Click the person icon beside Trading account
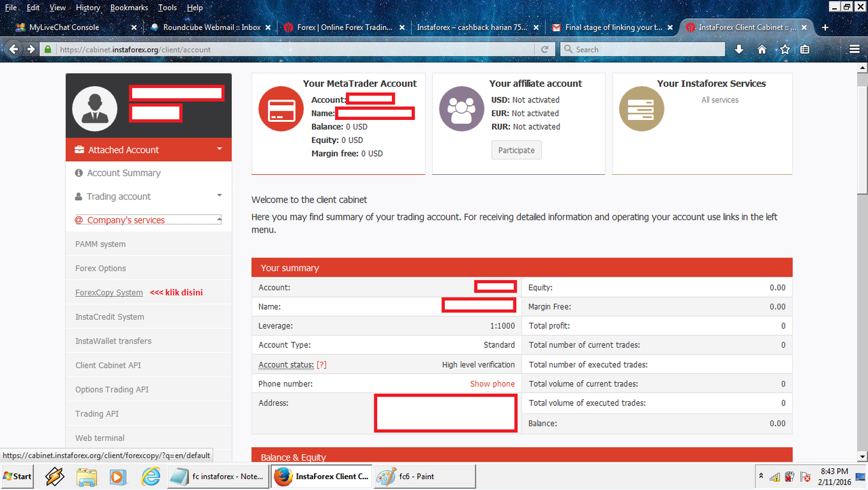The width and height of the screenshot is (868, 490). pyautogui.click(x=79, y=197)
